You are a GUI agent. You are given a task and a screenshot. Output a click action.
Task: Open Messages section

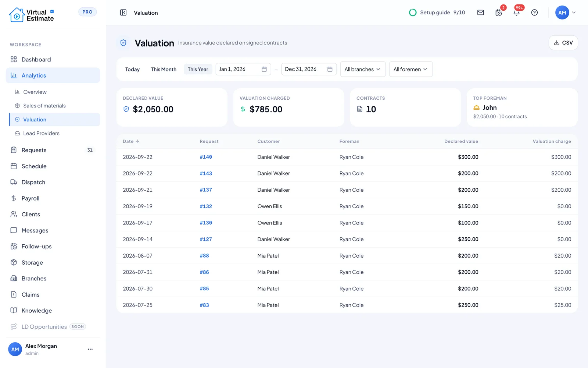tap(53, 230)
